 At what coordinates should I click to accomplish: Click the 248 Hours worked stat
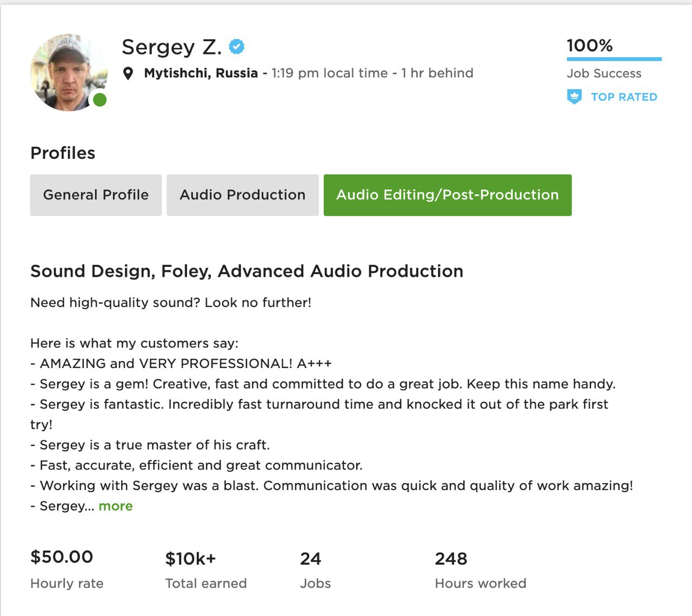451,558
